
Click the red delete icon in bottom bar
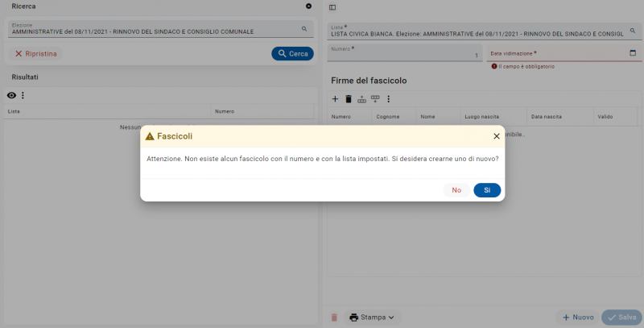click(x=334, y=318)
